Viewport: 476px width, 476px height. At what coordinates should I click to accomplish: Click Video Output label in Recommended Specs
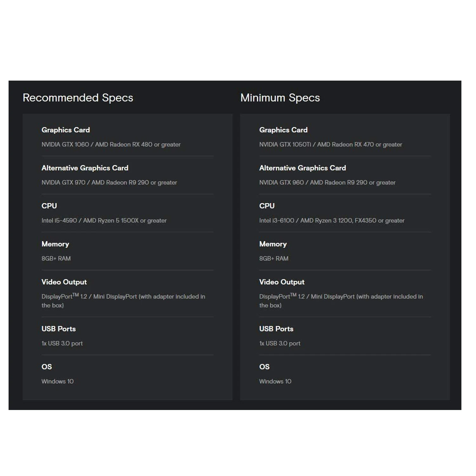(x=64, y=282)
